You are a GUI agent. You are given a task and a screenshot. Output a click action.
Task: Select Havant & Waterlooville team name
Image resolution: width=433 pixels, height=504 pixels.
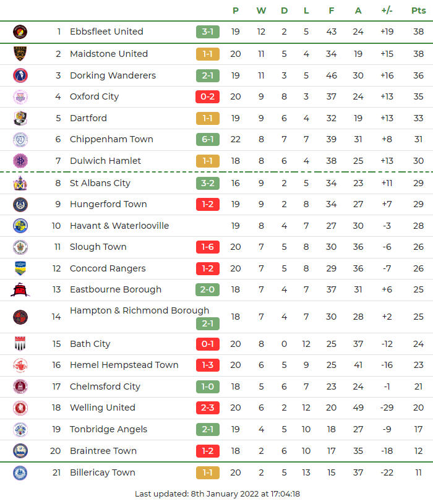(119, 226)
